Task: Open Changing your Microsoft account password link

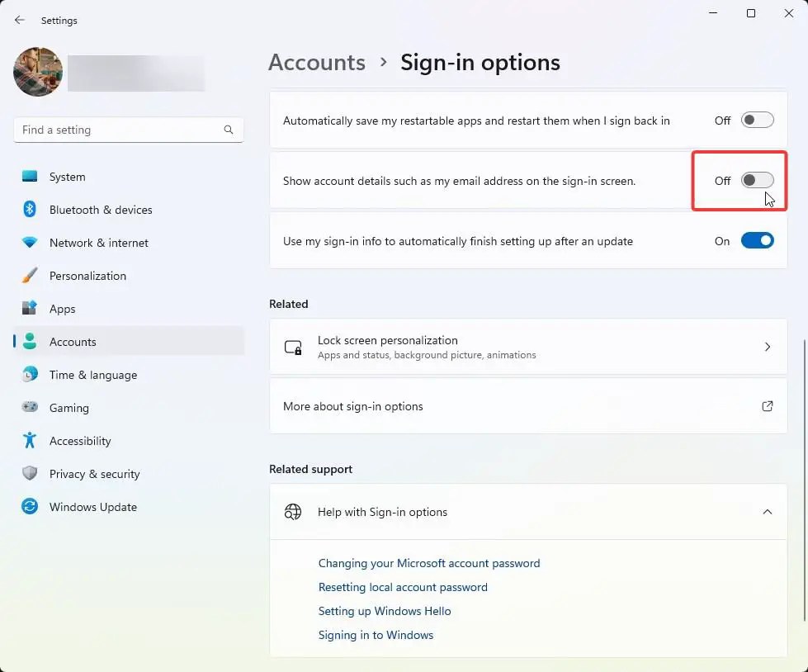Action: click(x=428, y=563)
